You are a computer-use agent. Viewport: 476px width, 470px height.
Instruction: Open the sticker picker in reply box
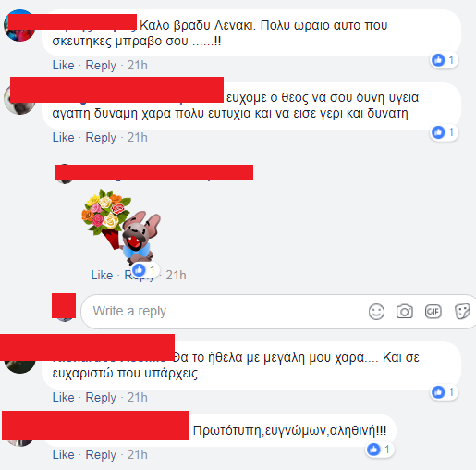462,312
